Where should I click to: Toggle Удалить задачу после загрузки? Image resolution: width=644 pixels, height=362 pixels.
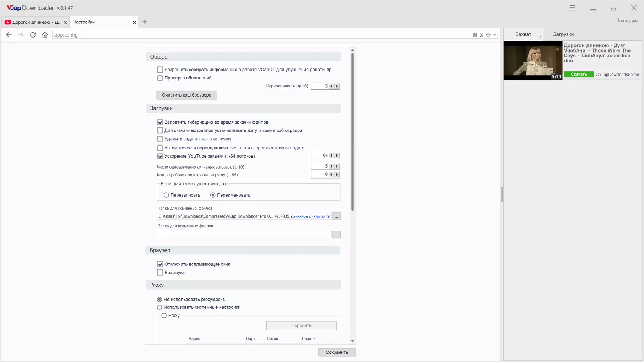(x=160, y=139)
